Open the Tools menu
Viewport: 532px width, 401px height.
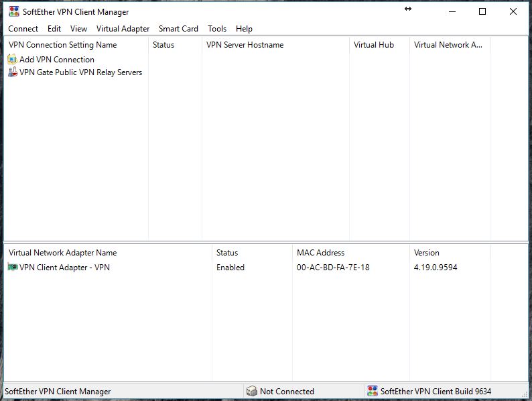click(217, 29)
